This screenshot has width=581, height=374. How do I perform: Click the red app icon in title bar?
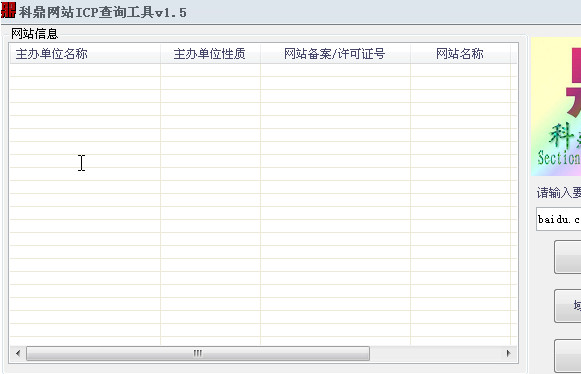point(8,10)
